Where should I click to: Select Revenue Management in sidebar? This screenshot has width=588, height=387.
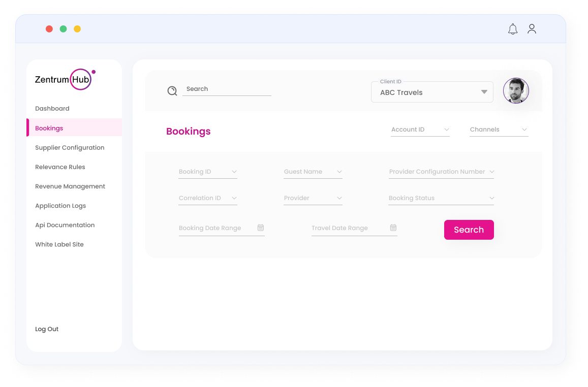point(70,186)
